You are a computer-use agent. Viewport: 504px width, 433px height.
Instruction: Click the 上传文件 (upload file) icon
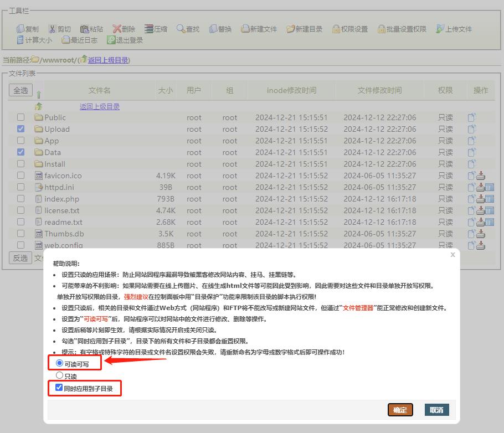[x=454, y=29]
